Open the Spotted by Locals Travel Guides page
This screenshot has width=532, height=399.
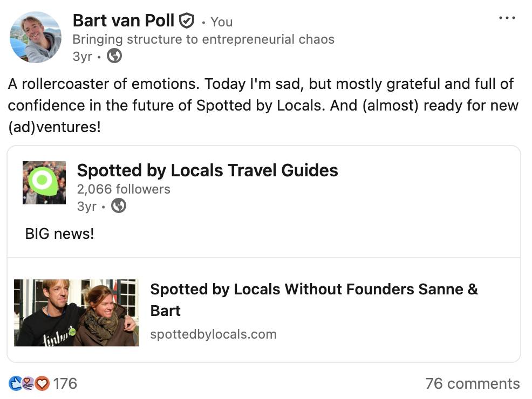pos(207,170)
